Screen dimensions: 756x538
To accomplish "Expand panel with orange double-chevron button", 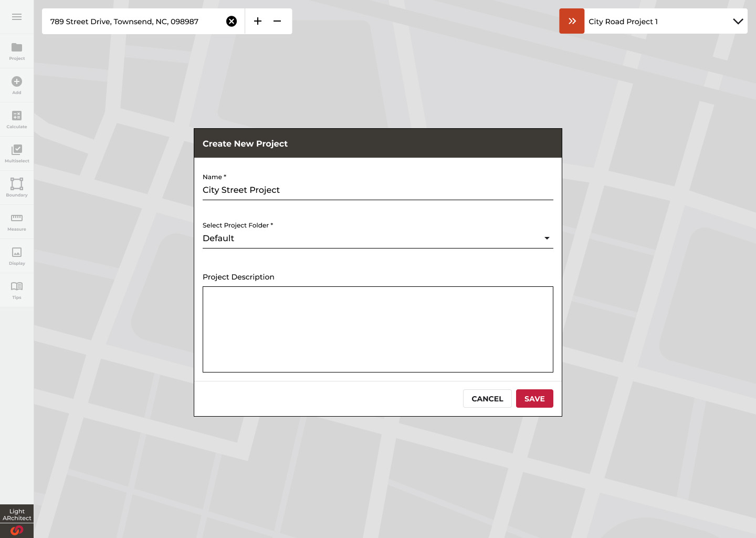I will (x=572, y=21).
